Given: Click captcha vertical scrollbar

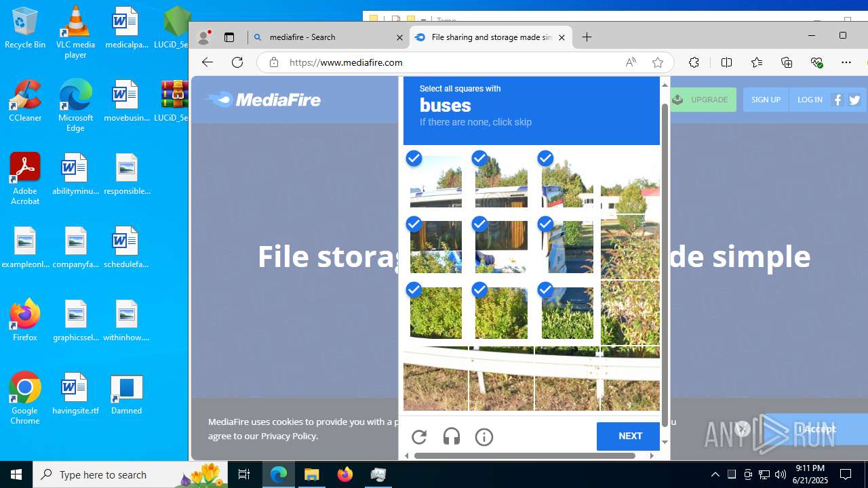Looking at the screenshot, I should pyautogui.click(x=665, y=264).
